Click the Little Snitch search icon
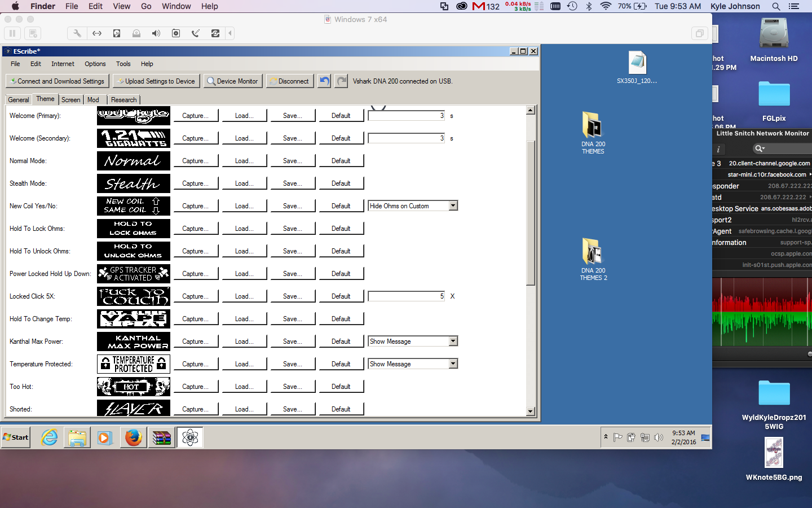812x508 pixels. (x=759, y=148)
